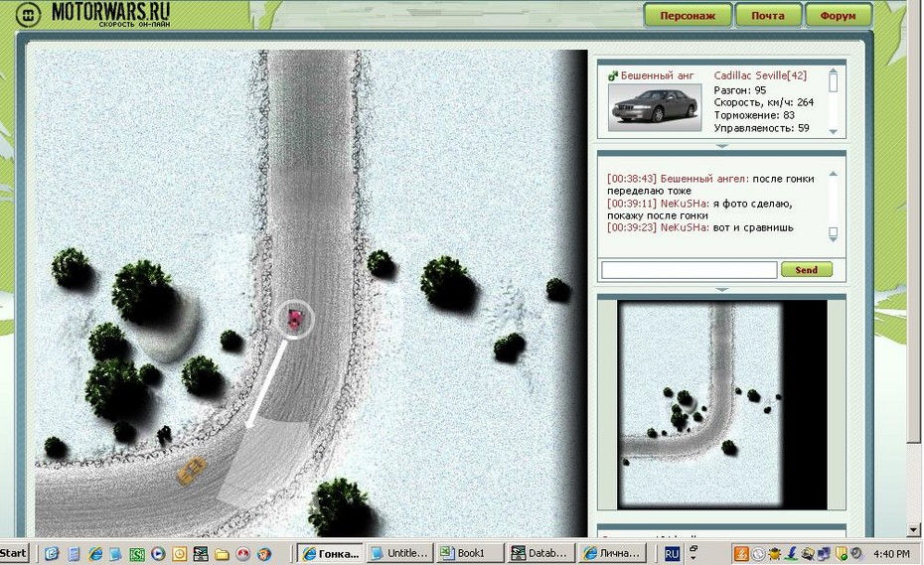Click the restore-desktop language bar icon
The width and height of the screenshot is (924, 565).
point(693,549)
